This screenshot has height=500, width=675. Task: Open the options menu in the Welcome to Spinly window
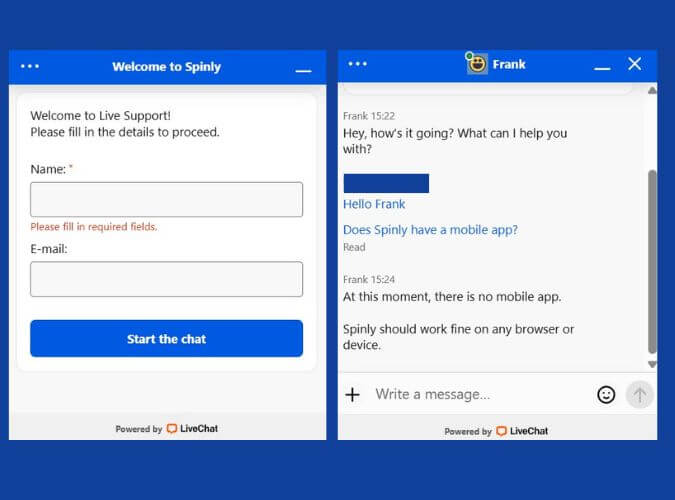(x=30, y=67)
